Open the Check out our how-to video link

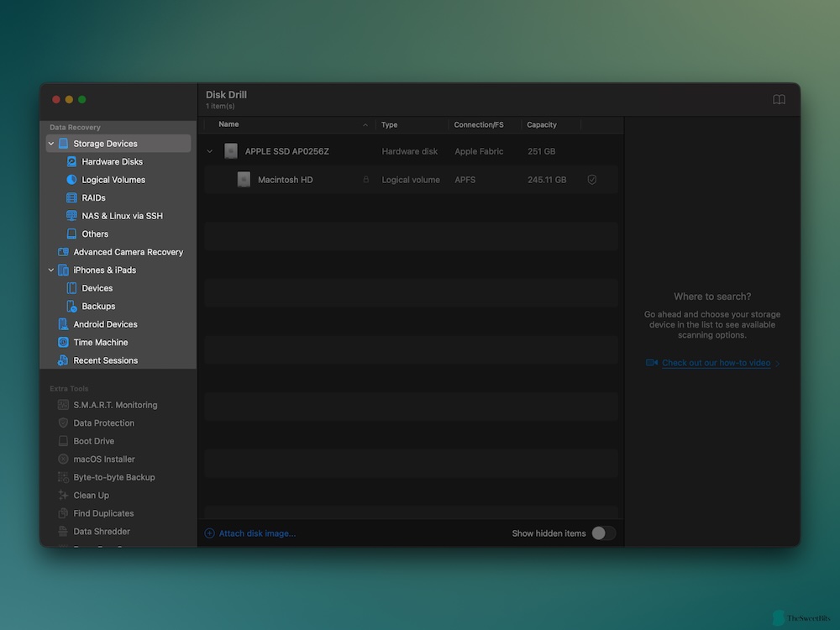pos(716,363)
